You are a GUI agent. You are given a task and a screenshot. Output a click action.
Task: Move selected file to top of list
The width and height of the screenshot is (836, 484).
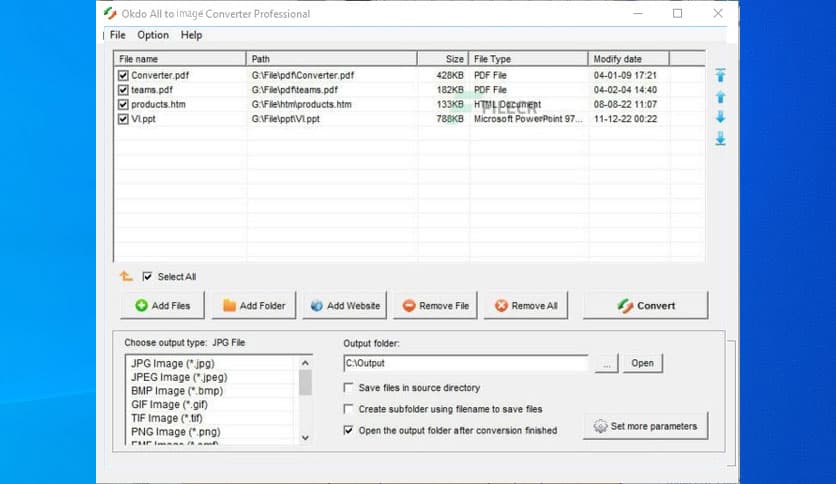click(x=720, y=75)
